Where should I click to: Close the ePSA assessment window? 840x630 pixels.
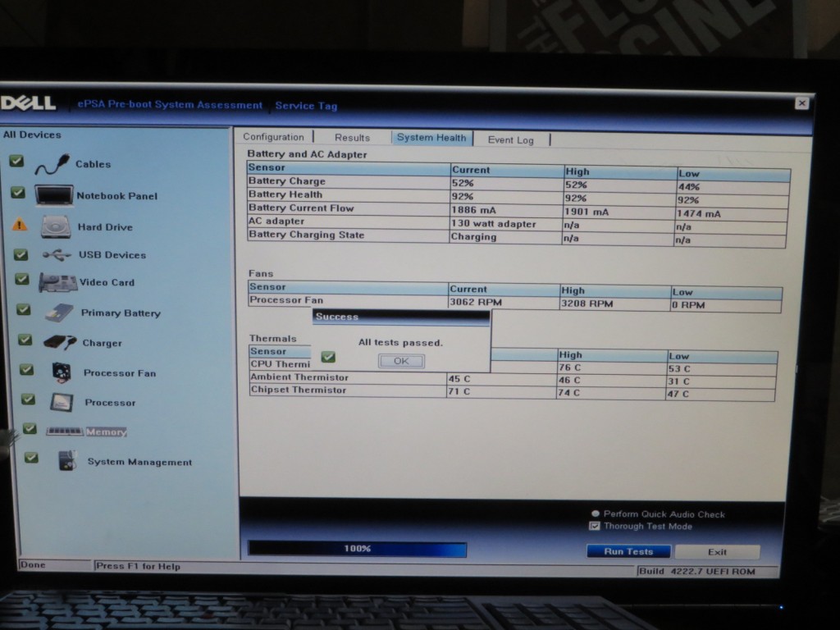pos(801,103)
